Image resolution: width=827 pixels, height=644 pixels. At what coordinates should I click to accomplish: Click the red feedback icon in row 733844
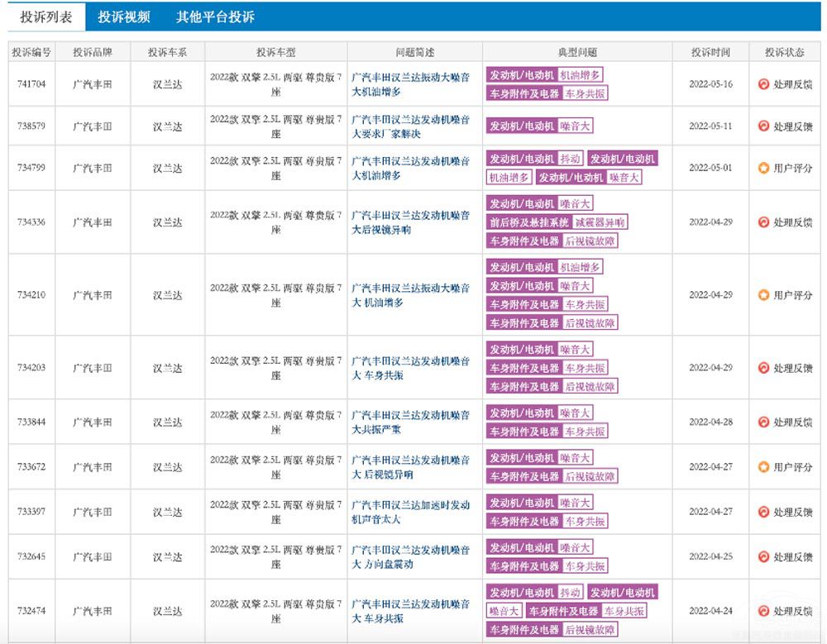(x=763, y=422)
